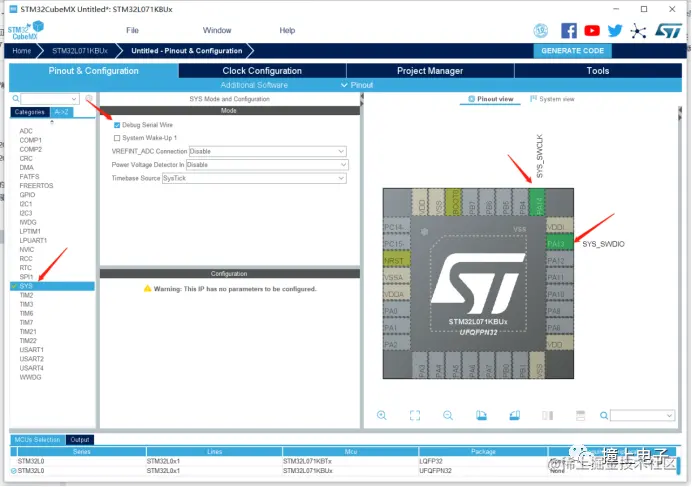This screenshot has height=487, width=692.
Task: Open VREFINT_ADC Connection dropdown
Action: [267, 151]
